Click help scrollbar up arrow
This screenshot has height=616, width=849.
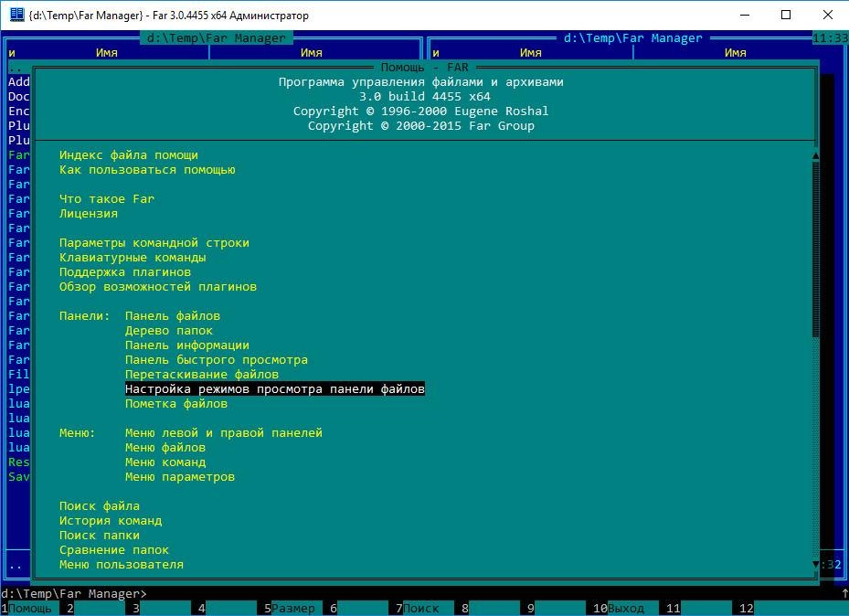[815, 155]
